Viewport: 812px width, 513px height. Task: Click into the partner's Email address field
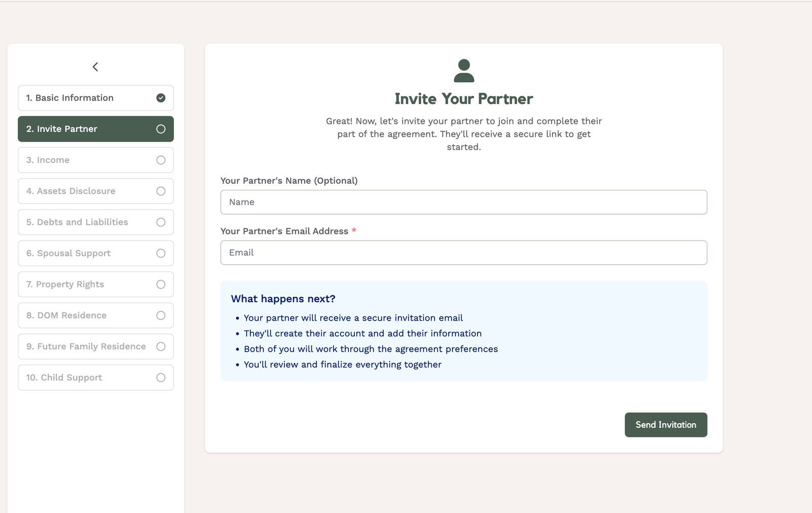[463, 253]
